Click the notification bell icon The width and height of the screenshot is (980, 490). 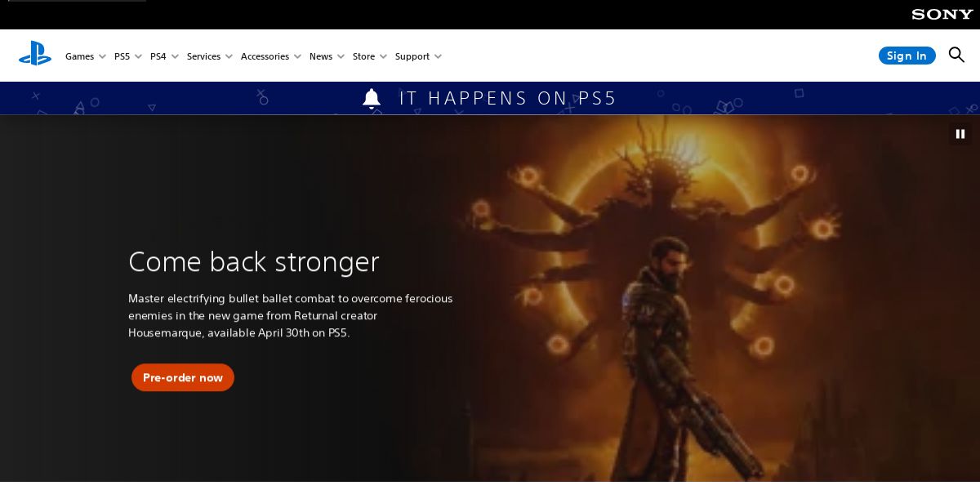372,98
